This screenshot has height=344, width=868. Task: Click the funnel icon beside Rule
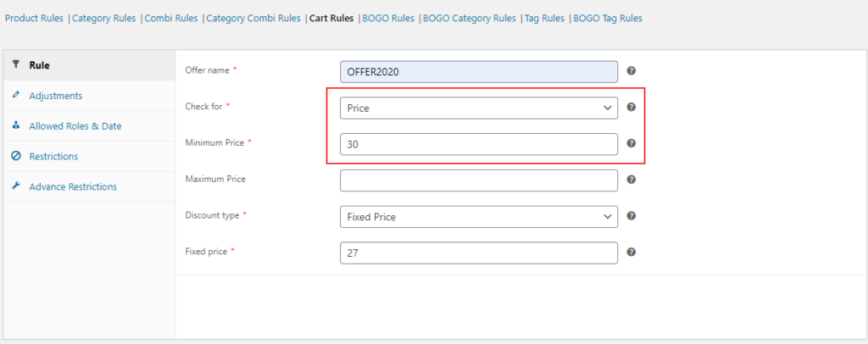pyautogui.click(x=16, y=64)
